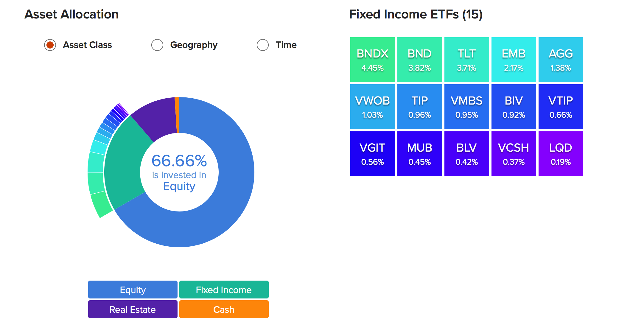Select the EMB 2.17% tile

514,60
